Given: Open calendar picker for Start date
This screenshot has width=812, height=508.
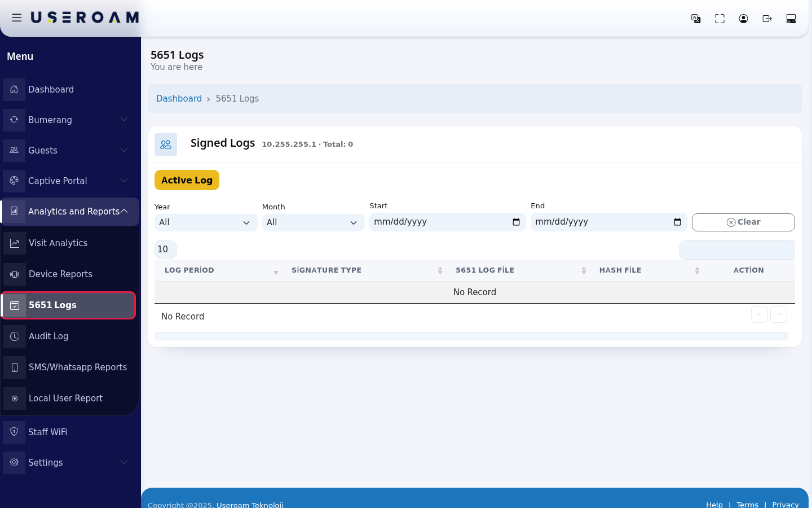Looking at the screenshot, I should 516,222.
